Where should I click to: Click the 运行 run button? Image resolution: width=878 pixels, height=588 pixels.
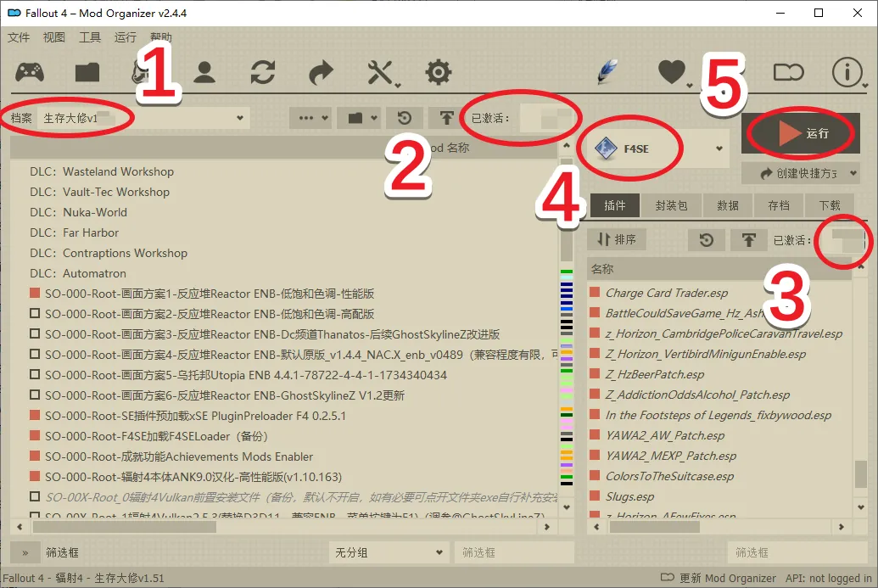(x=801, y=133)
